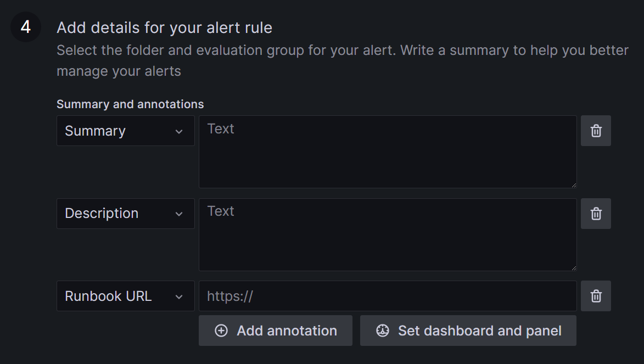Expand the chevron on the Runbook URL selector
Image resolution: width=644 pixels, height=364 pixels.
179,296
